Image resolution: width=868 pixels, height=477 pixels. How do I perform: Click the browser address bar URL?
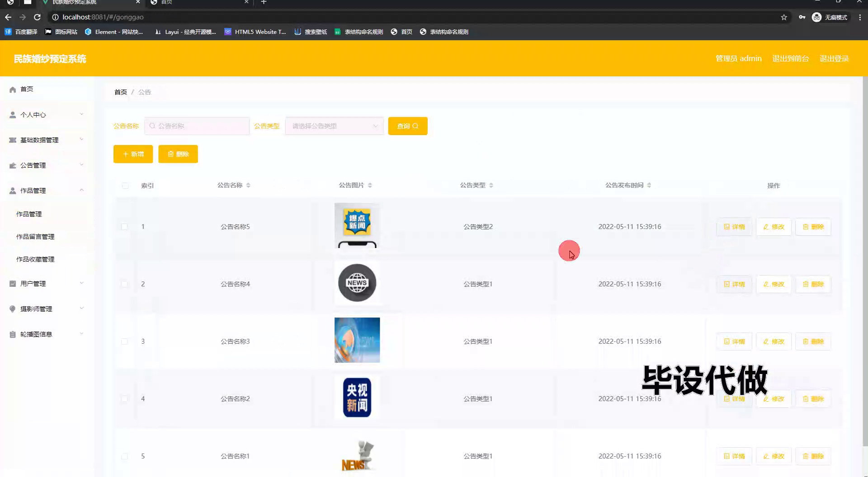(103, 17)
